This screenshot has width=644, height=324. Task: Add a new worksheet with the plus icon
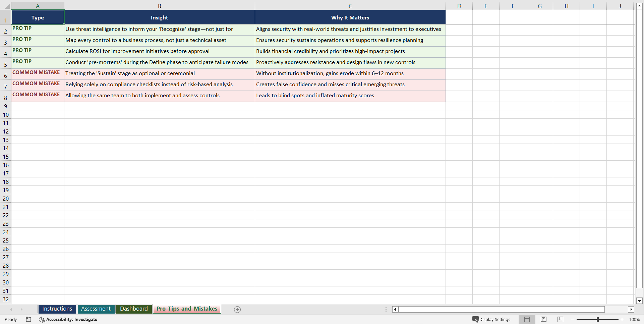pos(237,309)
